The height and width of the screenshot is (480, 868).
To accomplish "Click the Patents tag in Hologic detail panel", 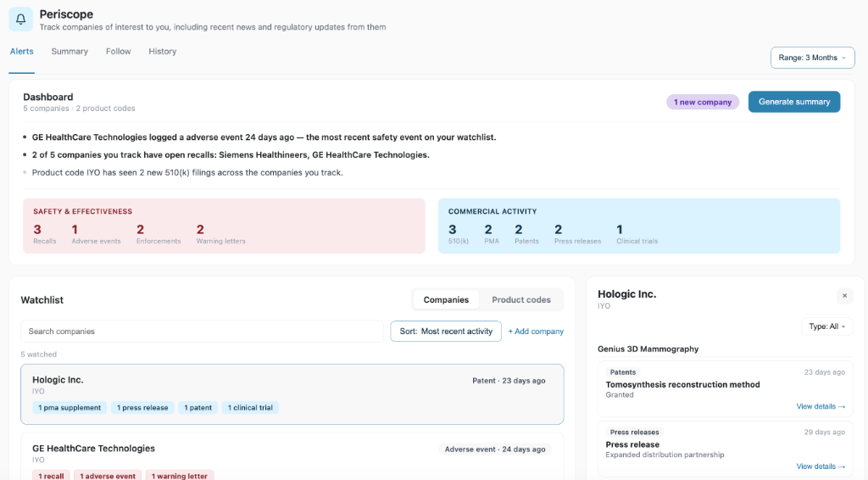I will tap(623, 372).
